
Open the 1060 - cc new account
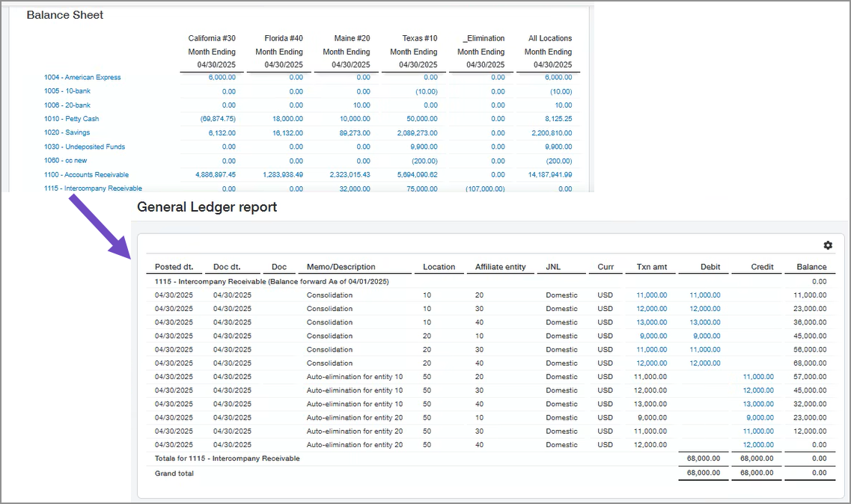67,160
